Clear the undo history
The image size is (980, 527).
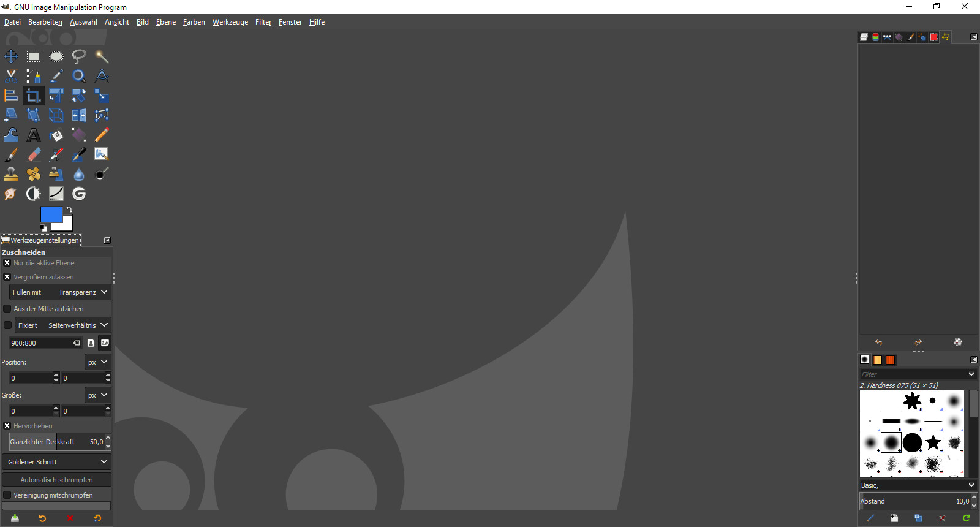958,343
